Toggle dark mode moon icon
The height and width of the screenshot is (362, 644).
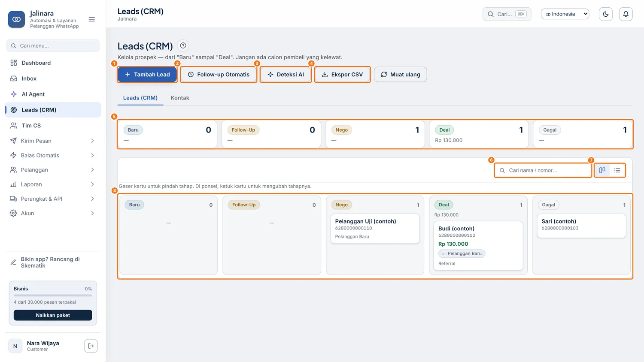(x=605, y=14)
